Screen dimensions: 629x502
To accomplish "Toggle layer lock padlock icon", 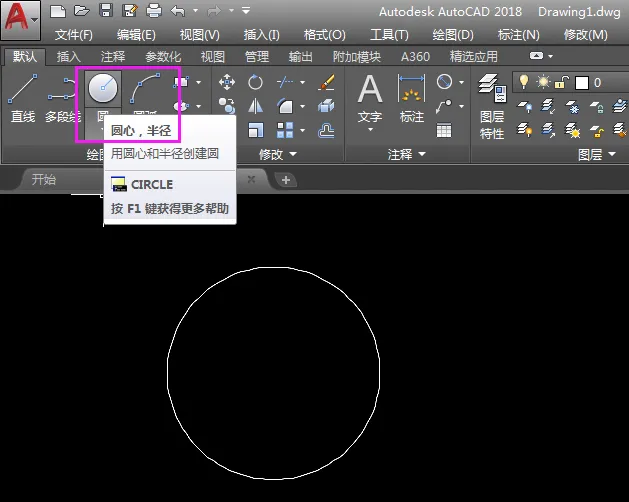I will (562, 82).
